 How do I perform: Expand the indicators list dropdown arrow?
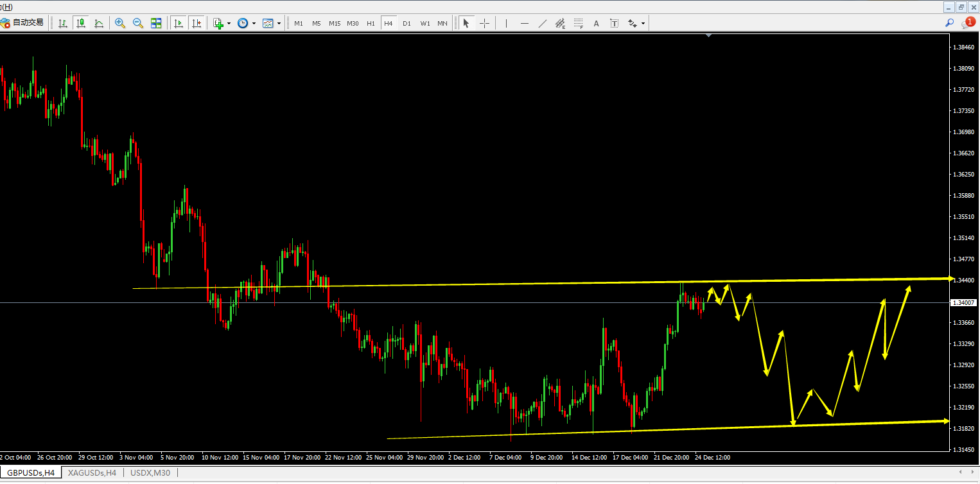pyautogui.click(x=229, y=23)
